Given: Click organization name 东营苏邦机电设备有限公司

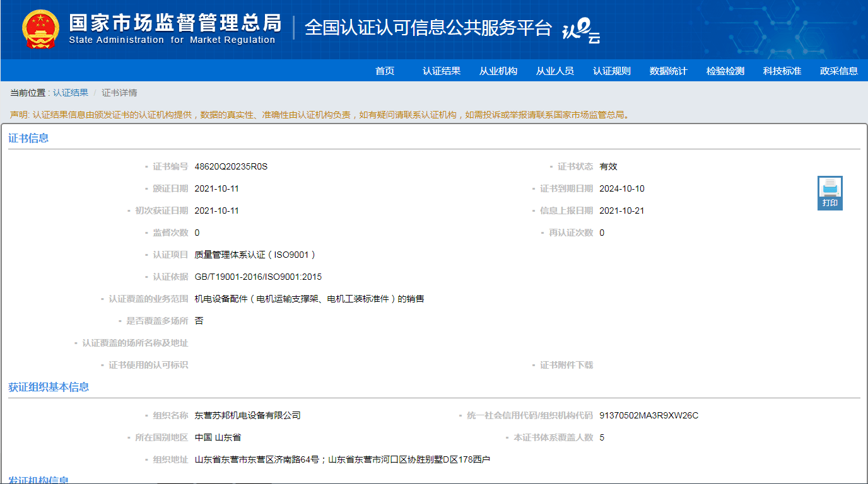Looking at the screenshot, I should pyautogui.click(x=247, y=416).
